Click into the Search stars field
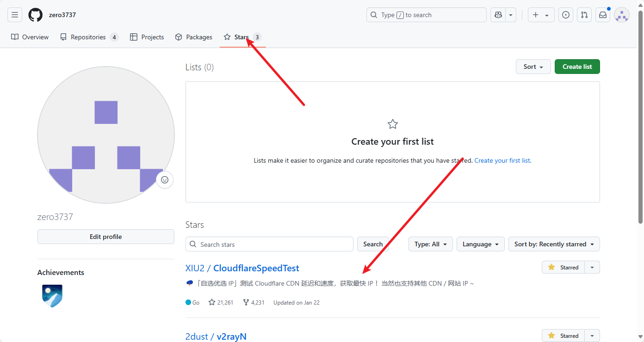The width and height of the screenshot is (644, 342). (269, 244)
